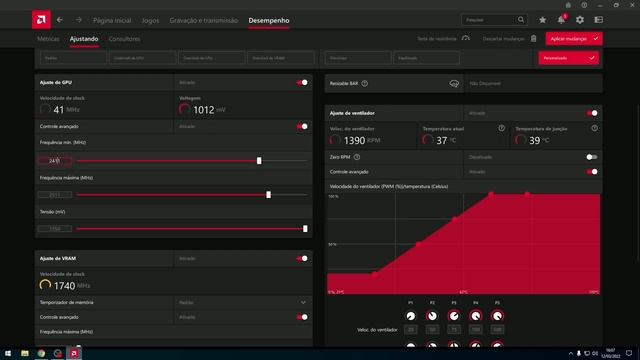Click Frequência máxima slider handle
This screenshot has height=360, width=640.
click(269, 195)
